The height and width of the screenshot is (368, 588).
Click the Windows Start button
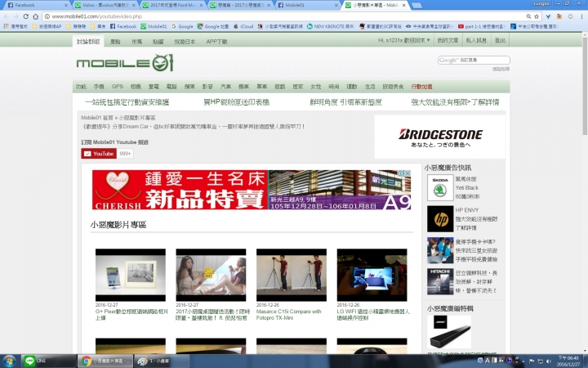click(x=9, y=361)
